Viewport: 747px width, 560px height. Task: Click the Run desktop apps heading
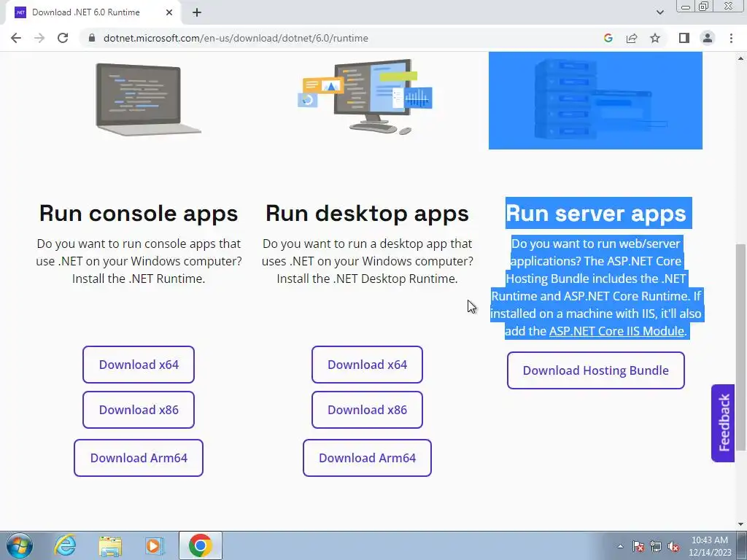368,213
